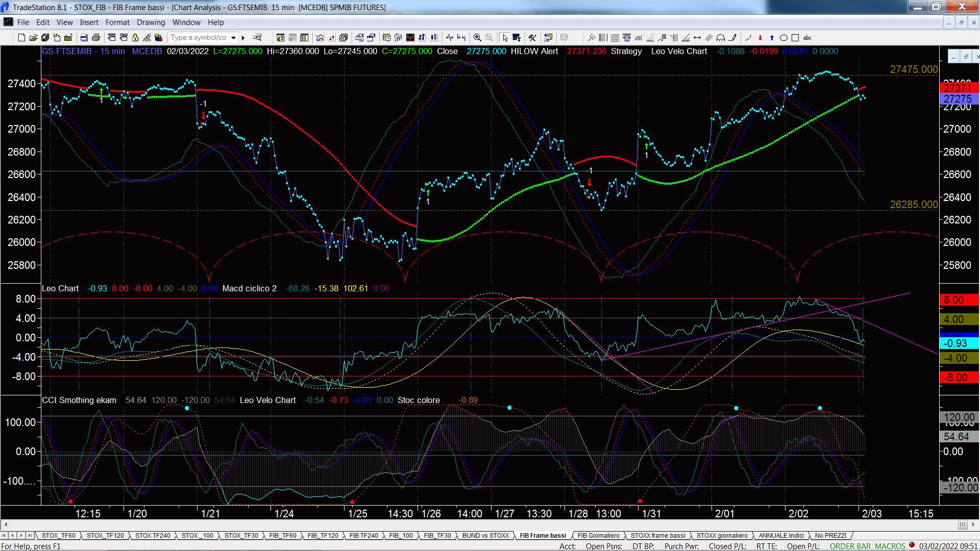Click the New document icon
The image size is (980, 551).
tap(21, 37)
